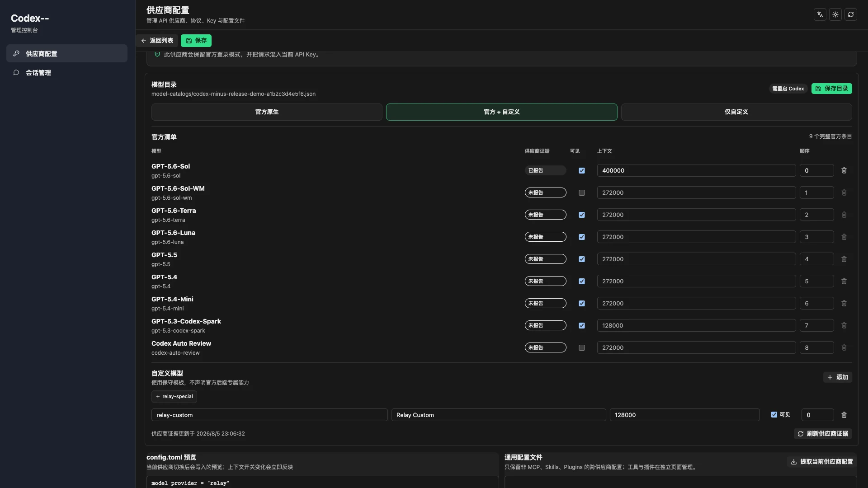Click the 需重启 Codex badge
868x488 pixels.
pyautogui.click(x=788, y=89)
